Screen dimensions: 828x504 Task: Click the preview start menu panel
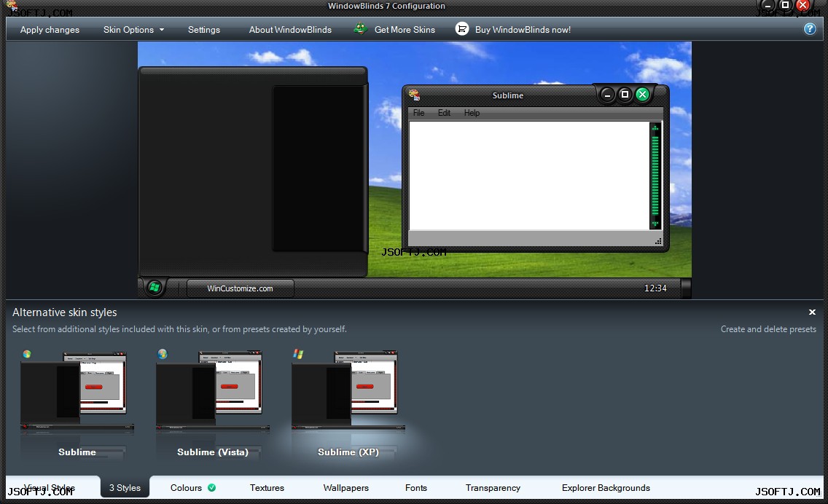click(x=253, y=171)
